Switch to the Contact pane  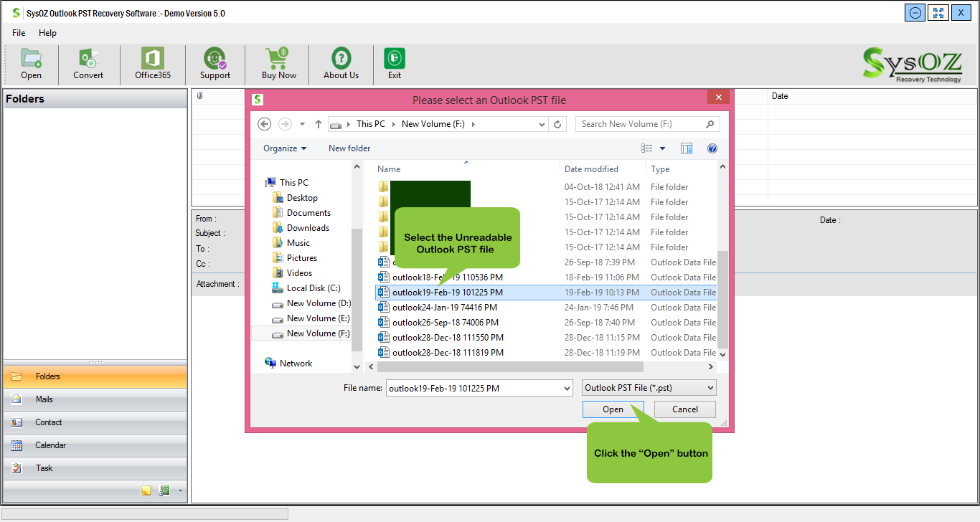95,422
